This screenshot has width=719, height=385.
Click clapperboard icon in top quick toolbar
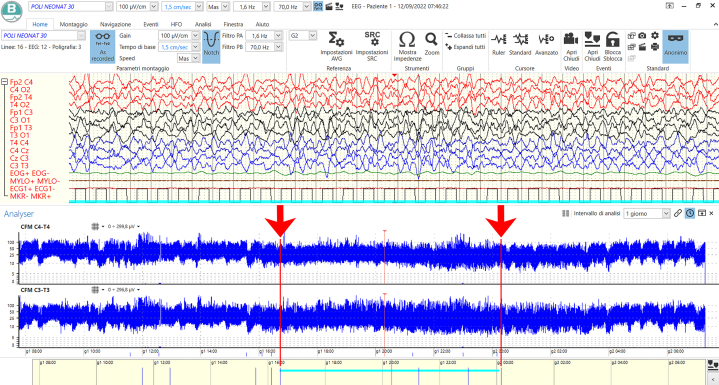click(329, 6)
